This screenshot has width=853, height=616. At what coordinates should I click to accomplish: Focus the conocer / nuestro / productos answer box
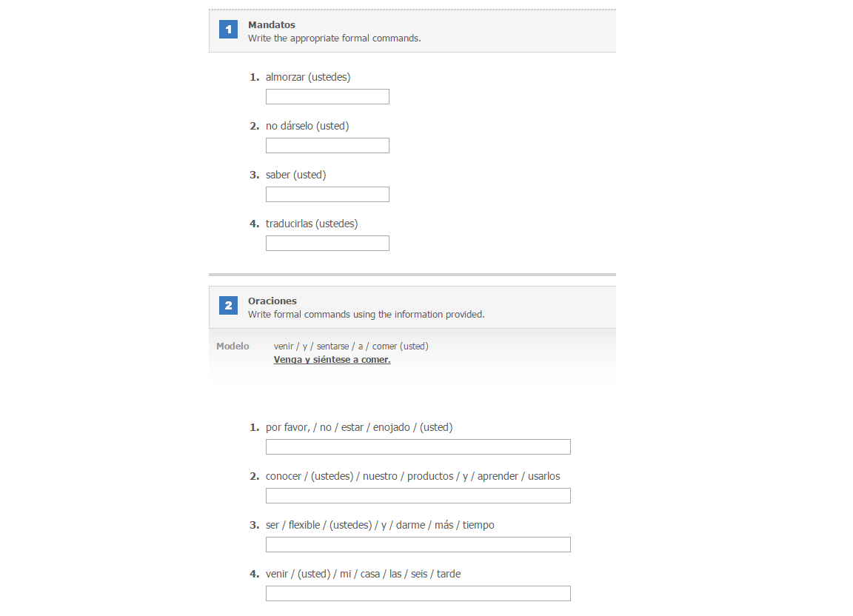[418, 496]
